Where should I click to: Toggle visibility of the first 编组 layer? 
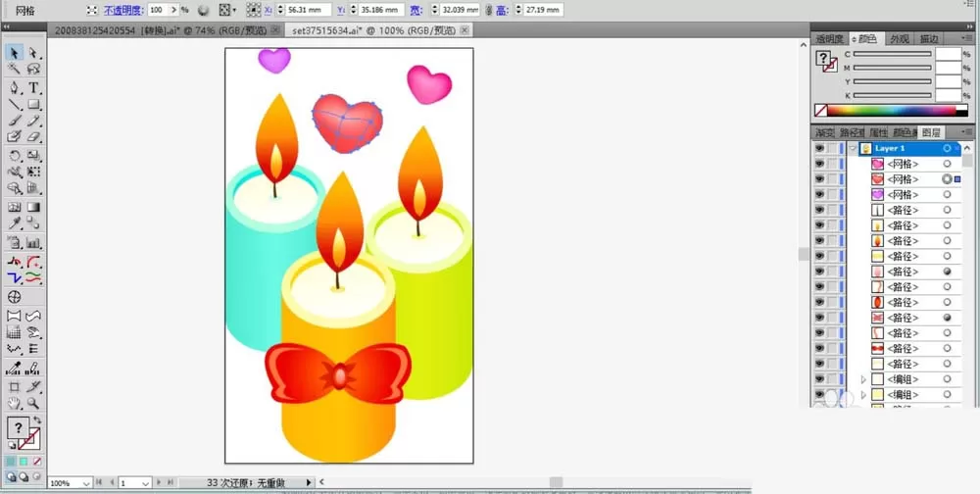819,379
